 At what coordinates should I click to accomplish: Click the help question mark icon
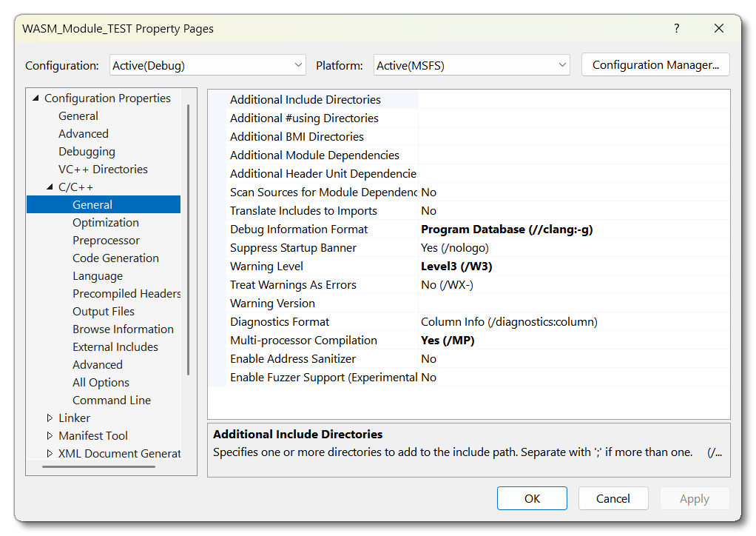point(676,29)
